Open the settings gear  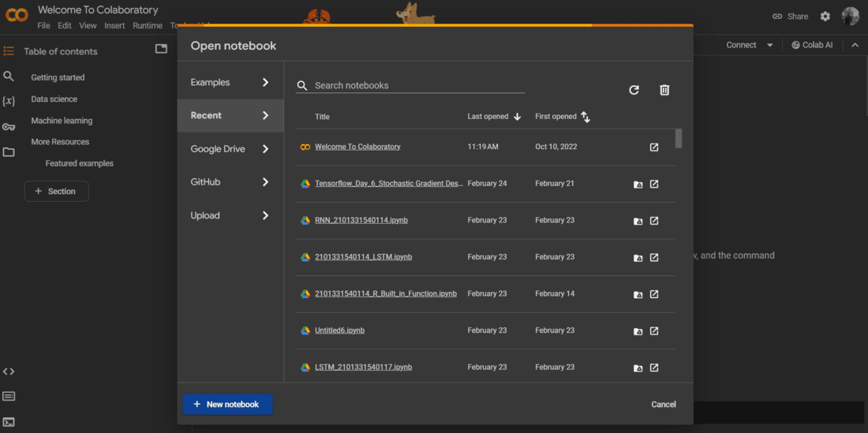825,16
